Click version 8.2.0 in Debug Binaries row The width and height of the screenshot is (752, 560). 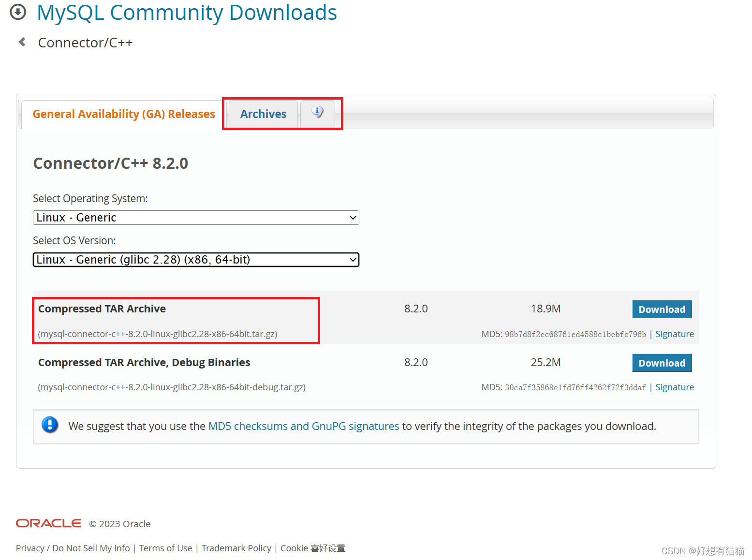pos(416,362)
